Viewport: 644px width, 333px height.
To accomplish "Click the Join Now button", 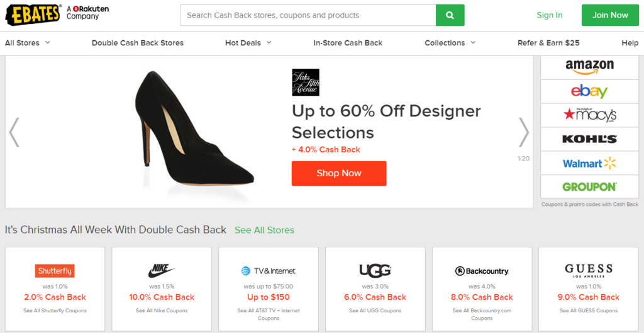I will 610,15.
